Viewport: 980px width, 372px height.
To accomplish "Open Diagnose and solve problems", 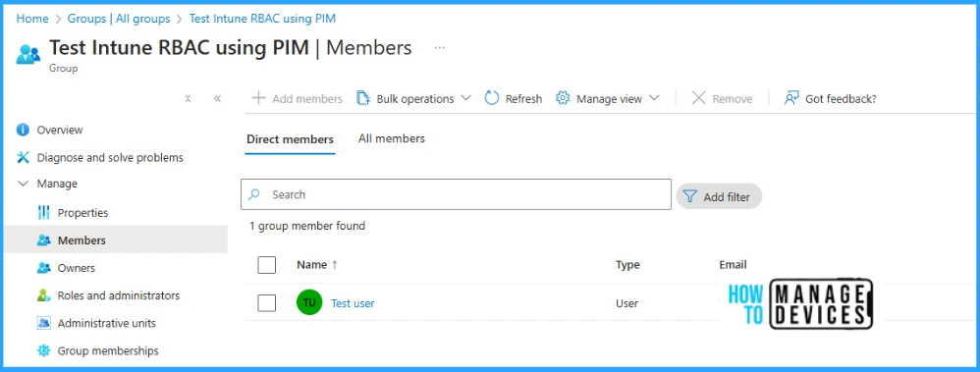I will click(110, 158).
